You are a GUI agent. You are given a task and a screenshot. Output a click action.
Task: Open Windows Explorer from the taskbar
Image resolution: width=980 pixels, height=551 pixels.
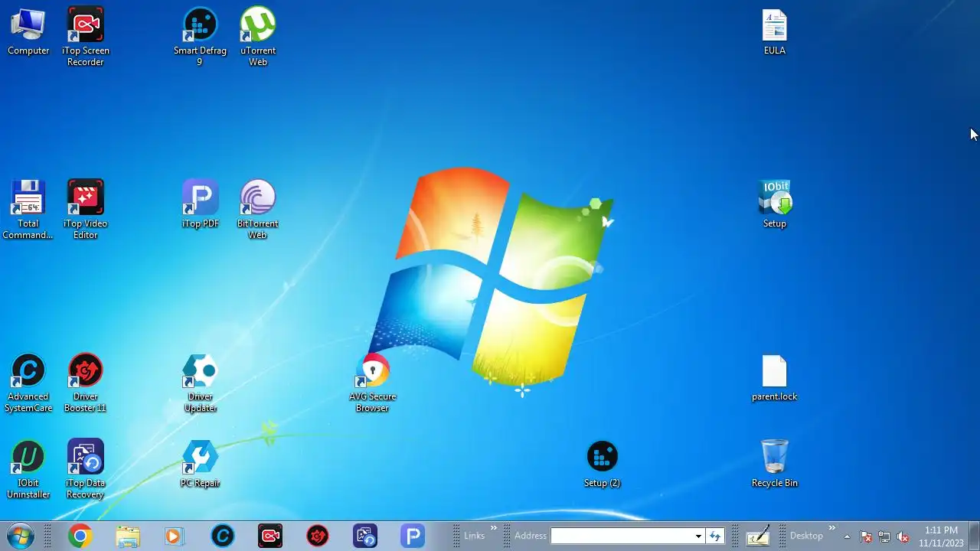tap(128, 536)
